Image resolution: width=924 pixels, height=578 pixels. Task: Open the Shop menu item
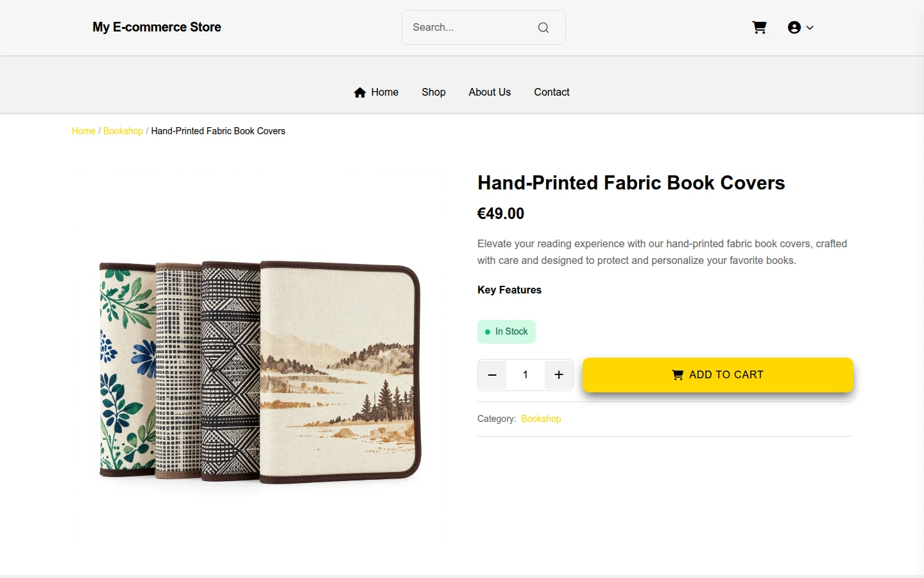click(434, 92)
